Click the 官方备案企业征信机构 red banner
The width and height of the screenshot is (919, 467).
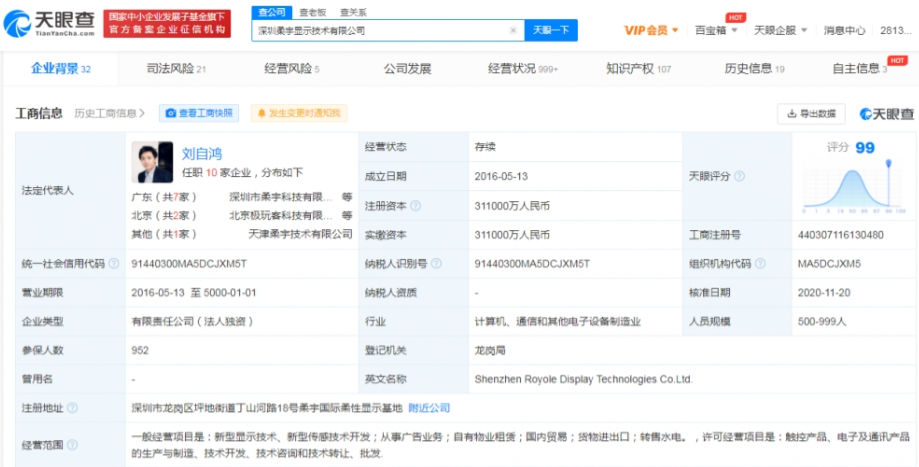tap(167, 23)
